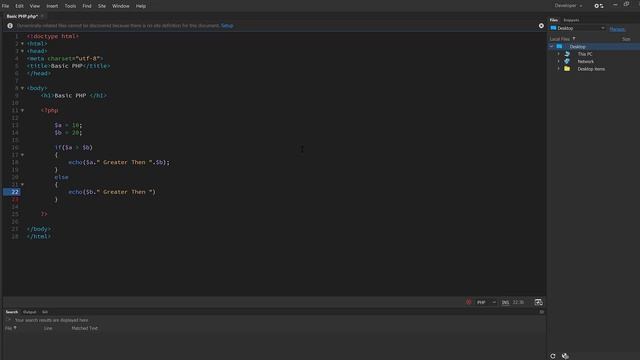Click the else keyword on line 20

click(61, 177)
